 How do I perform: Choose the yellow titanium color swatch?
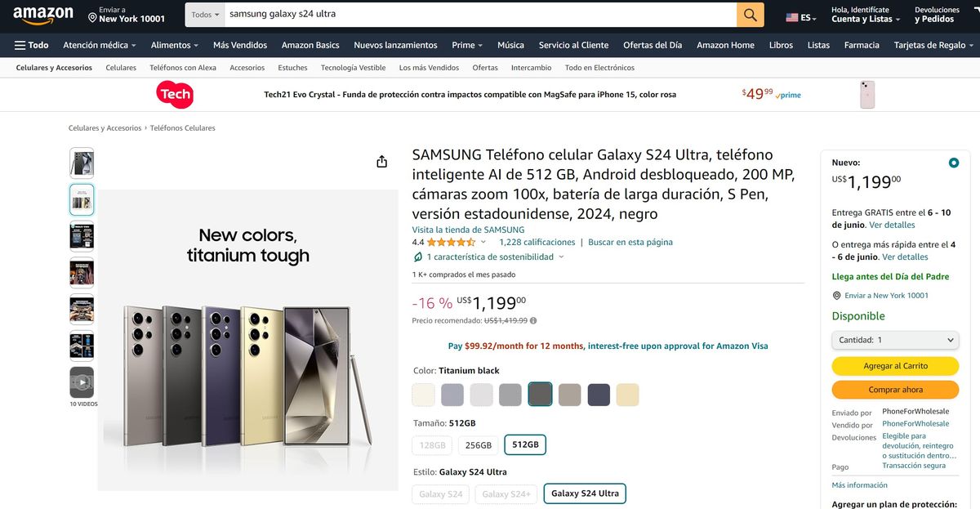(627, 395)
